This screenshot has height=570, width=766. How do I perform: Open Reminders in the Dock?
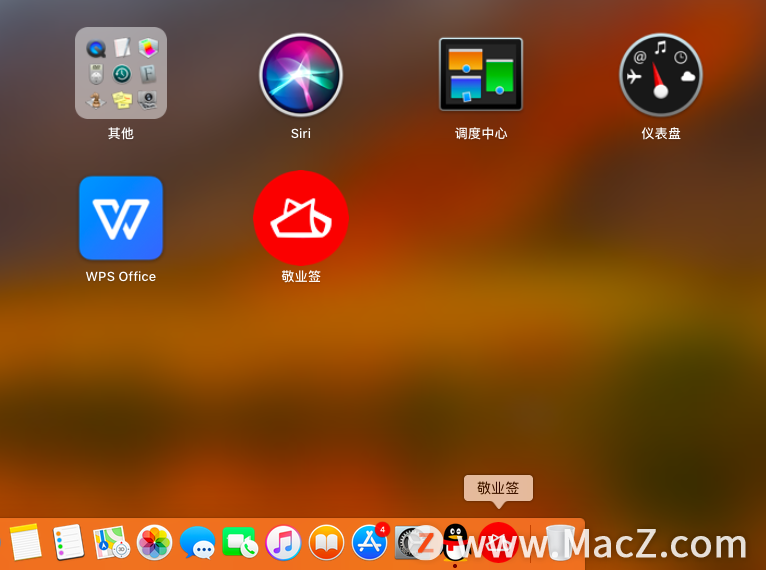68,542
